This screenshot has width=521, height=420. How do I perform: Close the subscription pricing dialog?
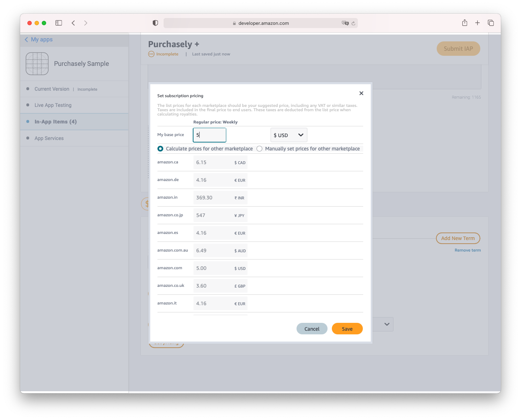(361, 93)
